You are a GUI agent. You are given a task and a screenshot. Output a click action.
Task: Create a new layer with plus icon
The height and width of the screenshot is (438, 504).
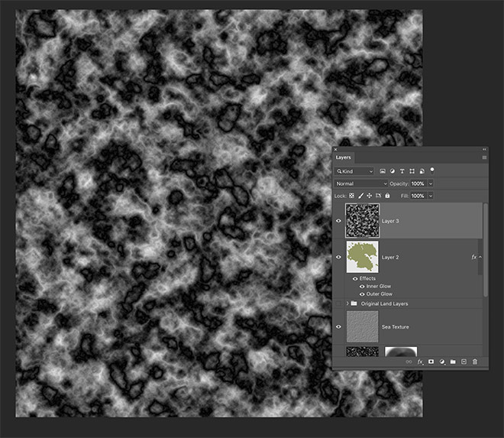click(464, 361)
